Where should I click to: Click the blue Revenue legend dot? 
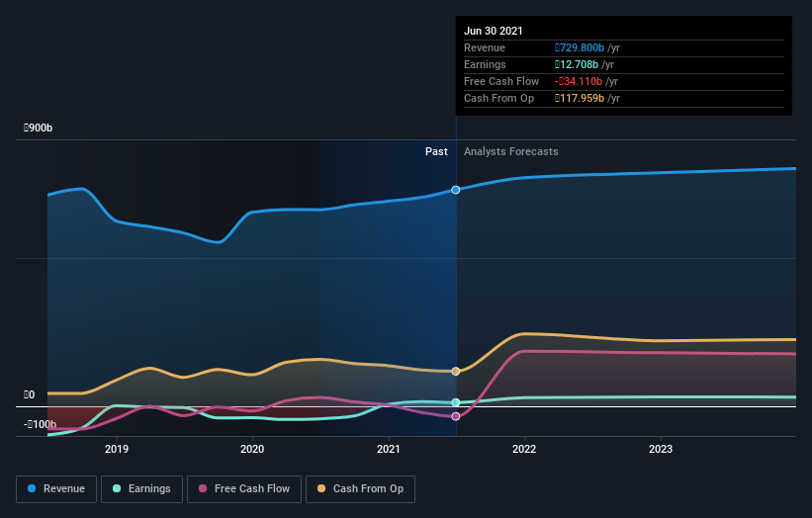point(32,488)
